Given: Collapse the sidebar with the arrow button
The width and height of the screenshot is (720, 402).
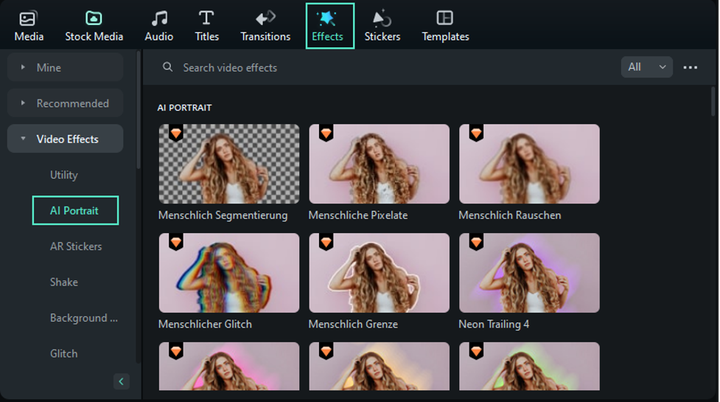Looking at the screenshot, I should pyautogui.click(x=122, y=381).
